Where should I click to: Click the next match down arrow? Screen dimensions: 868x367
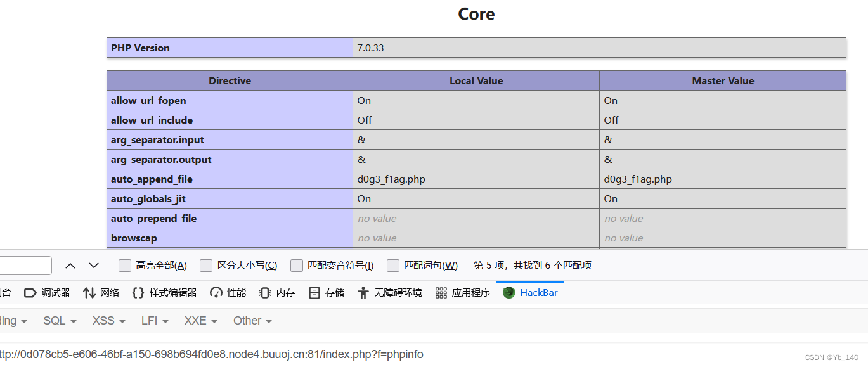93,266
